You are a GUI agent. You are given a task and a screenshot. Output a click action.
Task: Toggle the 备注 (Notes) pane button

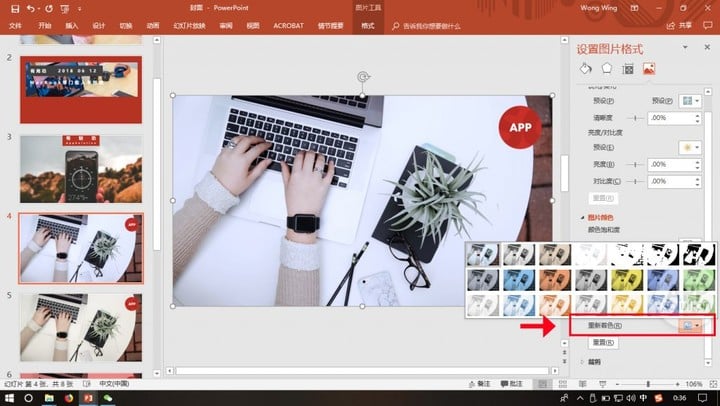(479, 384)
